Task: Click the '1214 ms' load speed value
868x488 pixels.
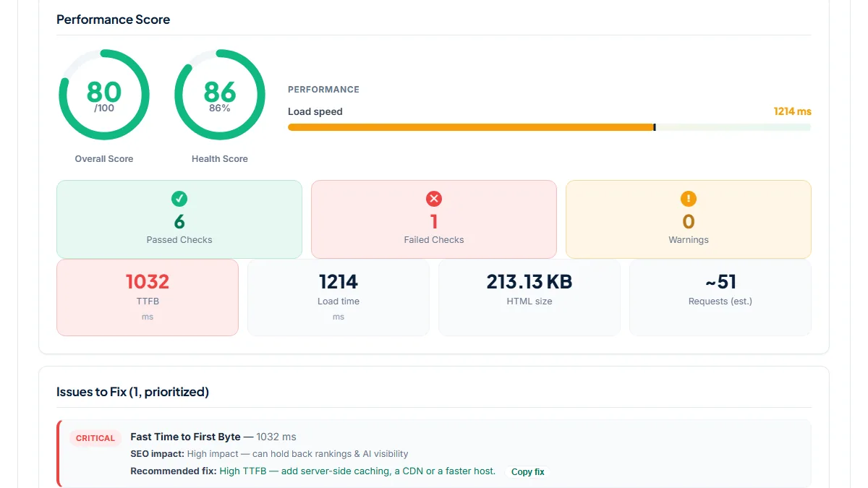Action: (x=793, y=111)
